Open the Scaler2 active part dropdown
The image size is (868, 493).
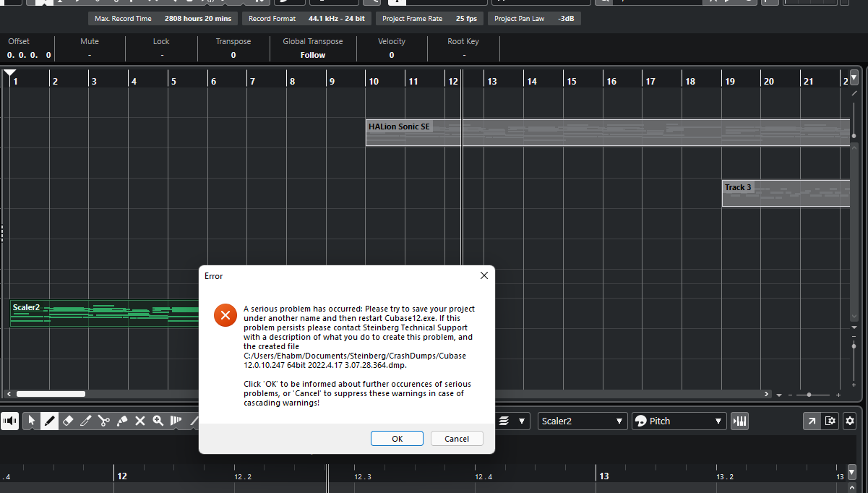pyautogui.click(x=583, y=421)
